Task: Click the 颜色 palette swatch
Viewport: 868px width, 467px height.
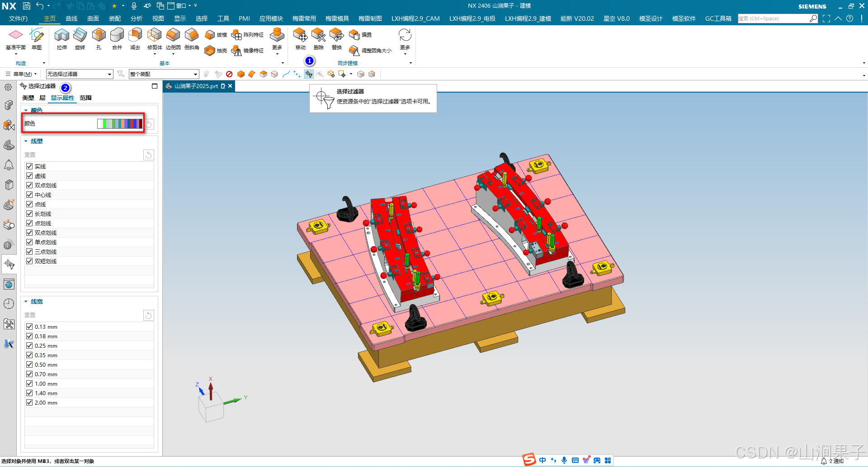Action: click(120, 124)
